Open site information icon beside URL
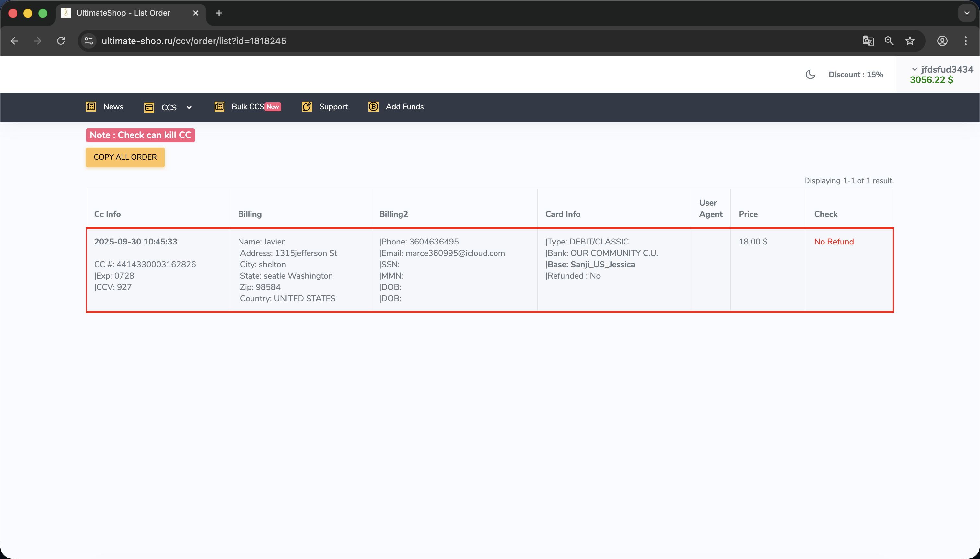 pos(89,41)
